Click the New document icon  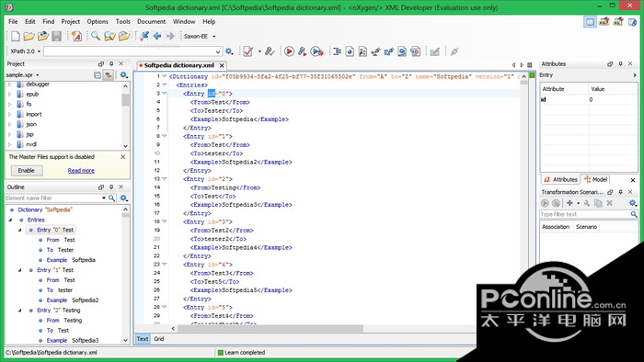click(x=16, y=36)
